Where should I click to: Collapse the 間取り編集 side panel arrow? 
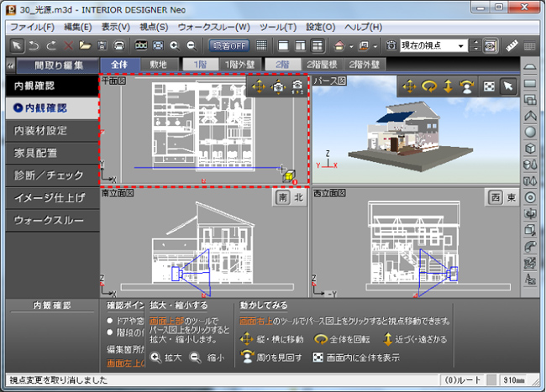pyautogui.click(x=8, y=64)
